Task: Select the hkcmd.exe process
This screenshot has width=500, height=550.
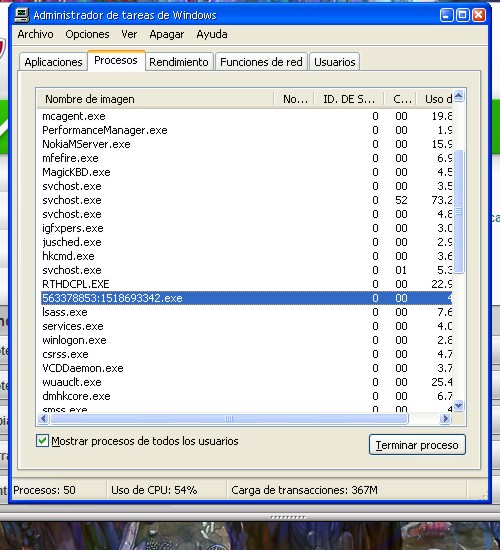Action: [247, 256]
